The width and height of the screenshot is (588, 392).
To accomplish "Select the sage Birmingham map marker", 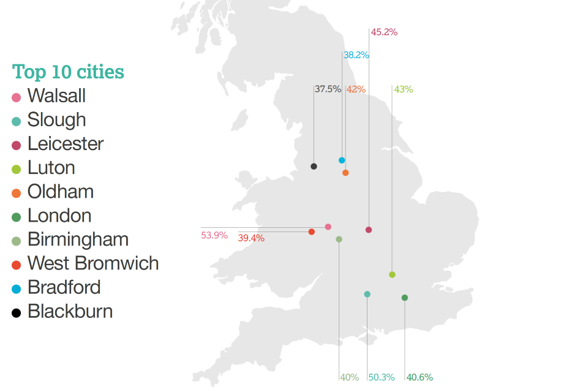I will pos(339,239).
